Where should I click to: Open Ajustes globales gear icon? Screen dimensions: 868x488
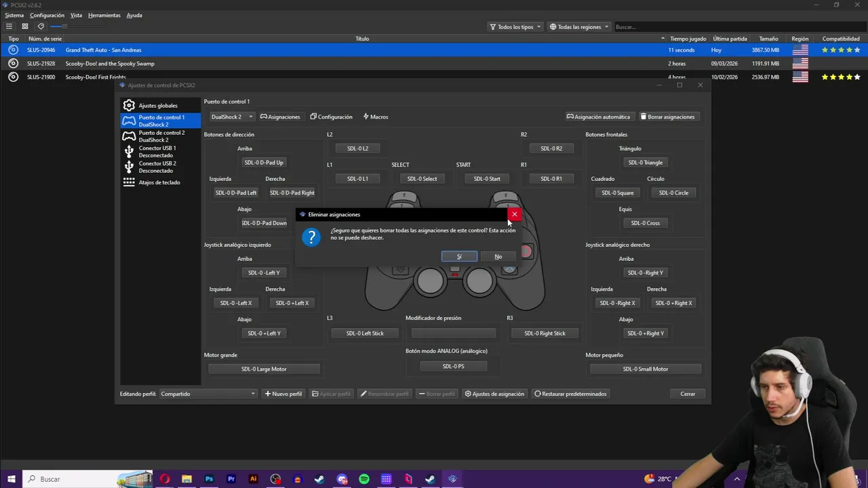pos(129,106)
